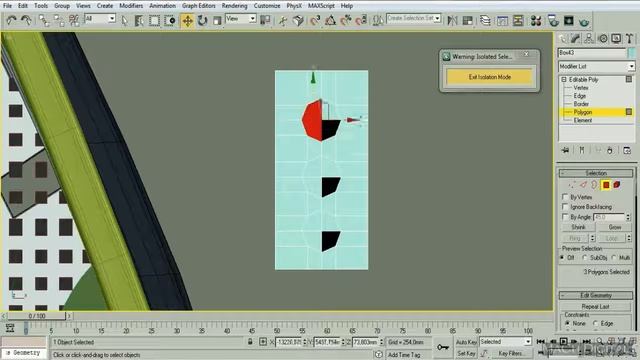Select the Preview Selection Off radio
640x360 pixels.
click(x=562, y=258)
